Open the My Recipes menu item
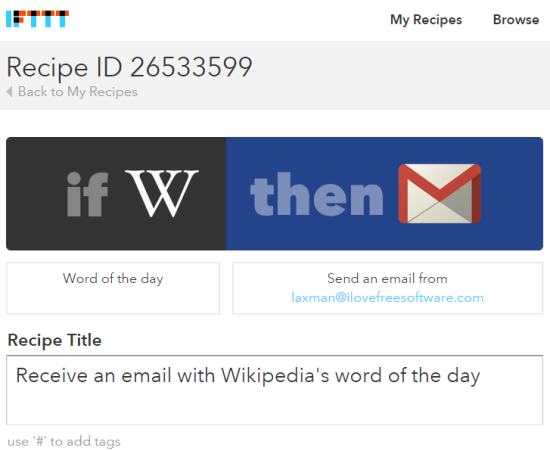 tap(426, 20)
